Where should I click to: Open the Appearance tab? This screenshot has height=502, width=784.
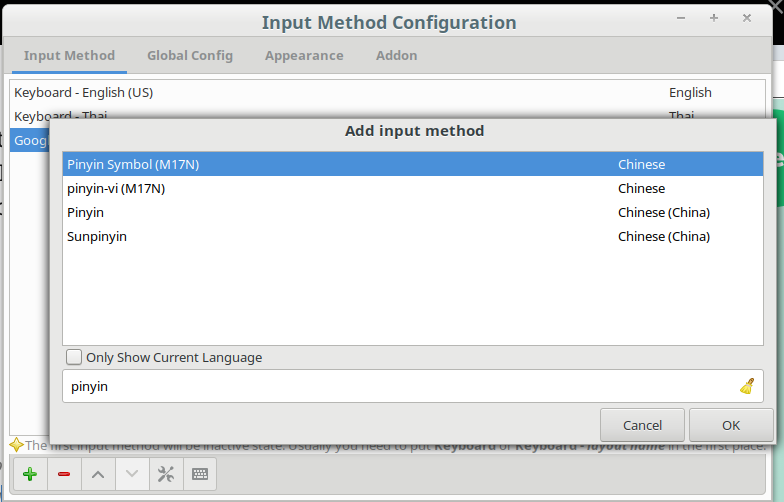(304, 56)
